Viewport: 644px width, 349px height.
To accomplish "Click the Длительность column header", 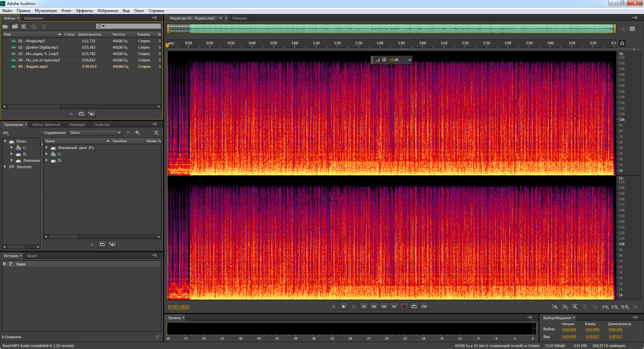I will point(90,34).
